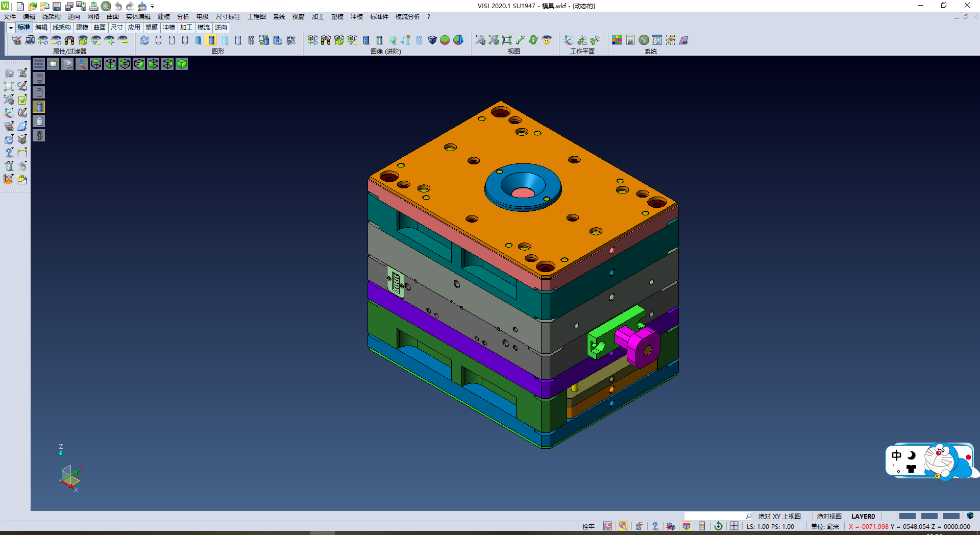
Task: Open the color palette grid icon
Action: [x=617, y=40]
